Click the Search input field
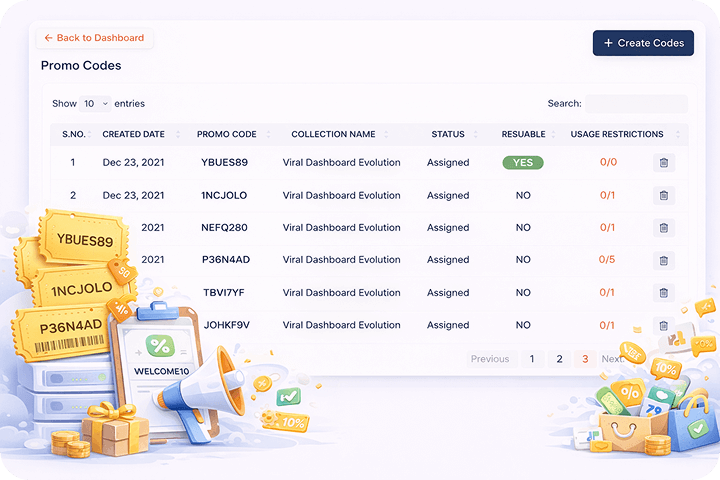Screen dimensions: 720x480 (637, 103)
